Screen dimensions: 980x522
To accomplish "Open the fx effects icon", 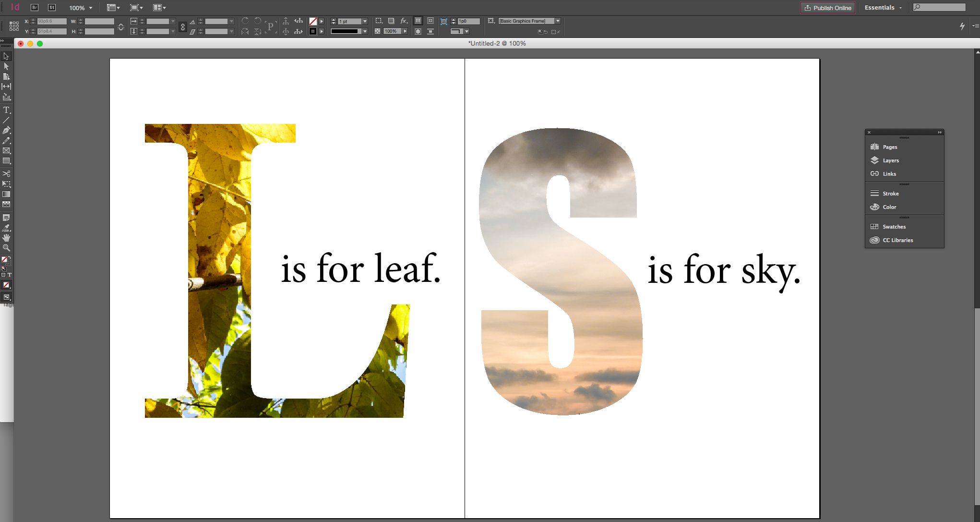I will tap(404, 21).
